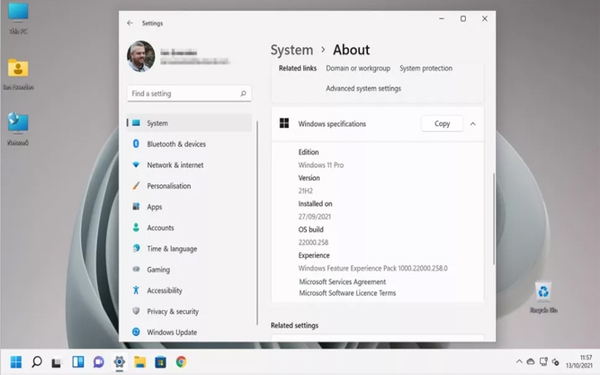Select the Network desktop icon
This screenshot has height=375, width=600.
point(18,129)
